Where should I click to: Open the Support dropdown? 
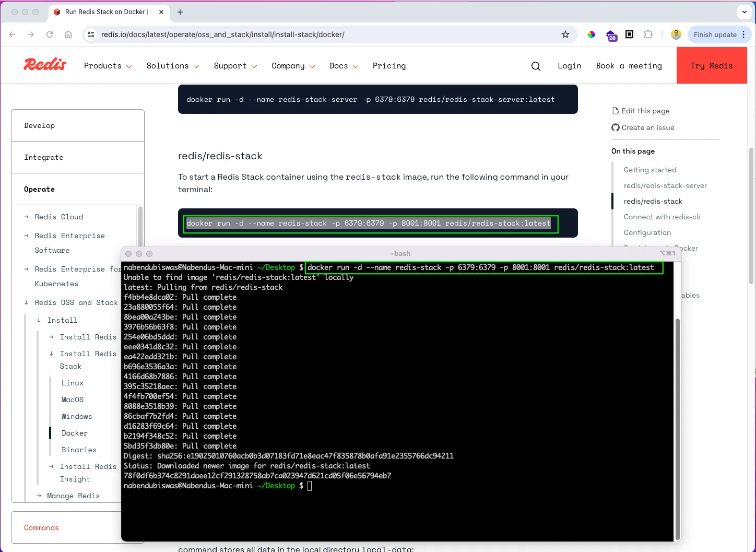[x=235, y=66]
